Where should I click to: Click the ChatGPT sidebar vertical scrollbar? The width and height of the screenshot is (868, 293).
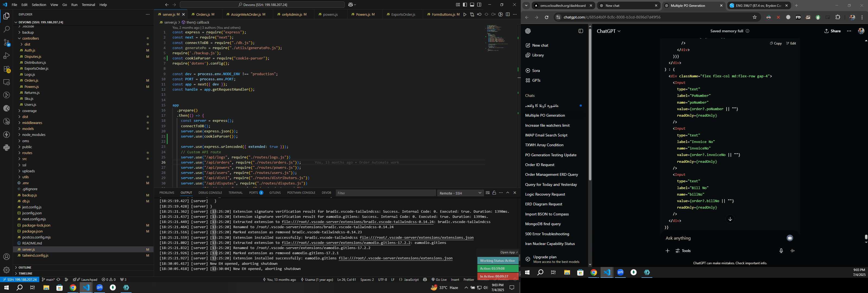pos(590,104)
